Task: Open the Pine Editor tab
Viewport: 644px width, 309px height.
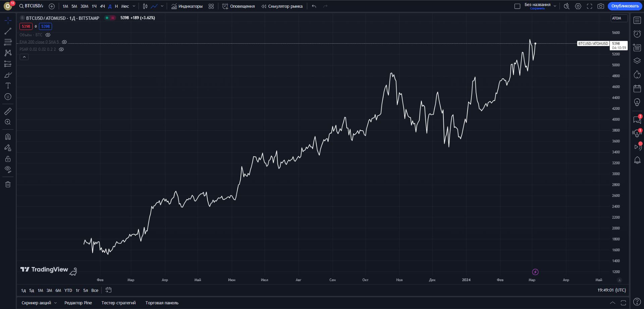Action: click(78, 303)
